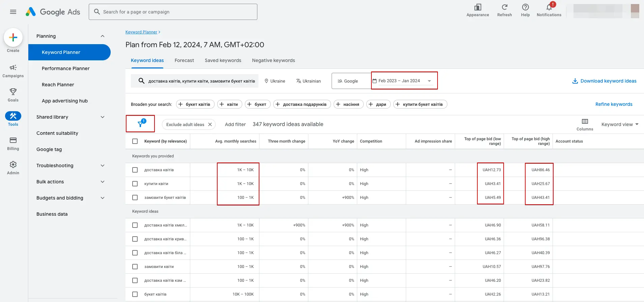Switch to the Saved keywords tab
The image size is (644, 302).
[x=223, y=60]
